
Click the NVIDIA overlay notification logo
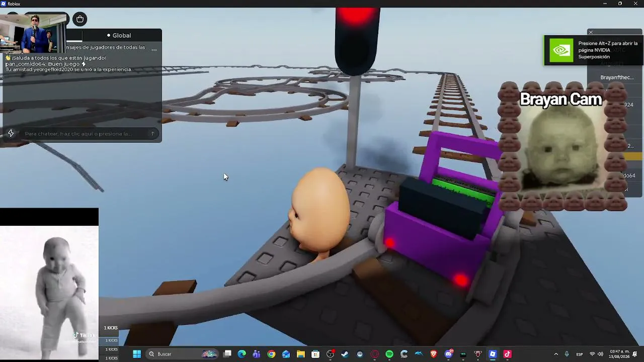tap(561, 50)
